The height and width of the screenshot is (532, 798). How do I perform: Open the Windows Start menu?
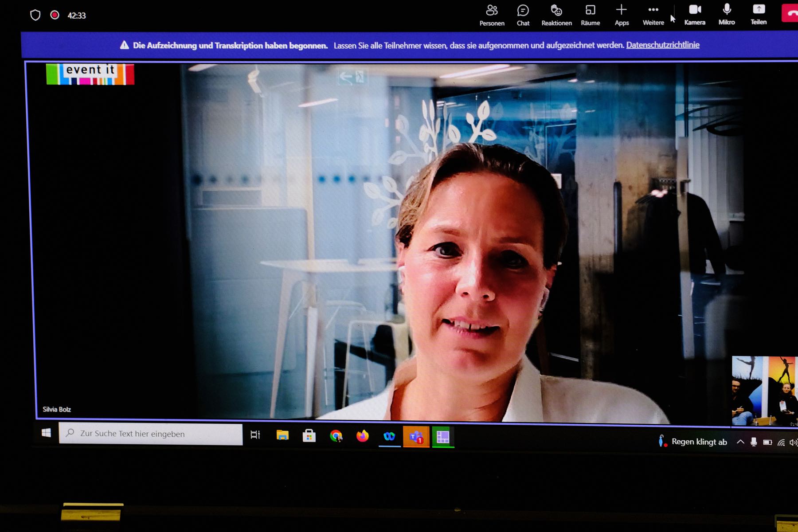46,433
